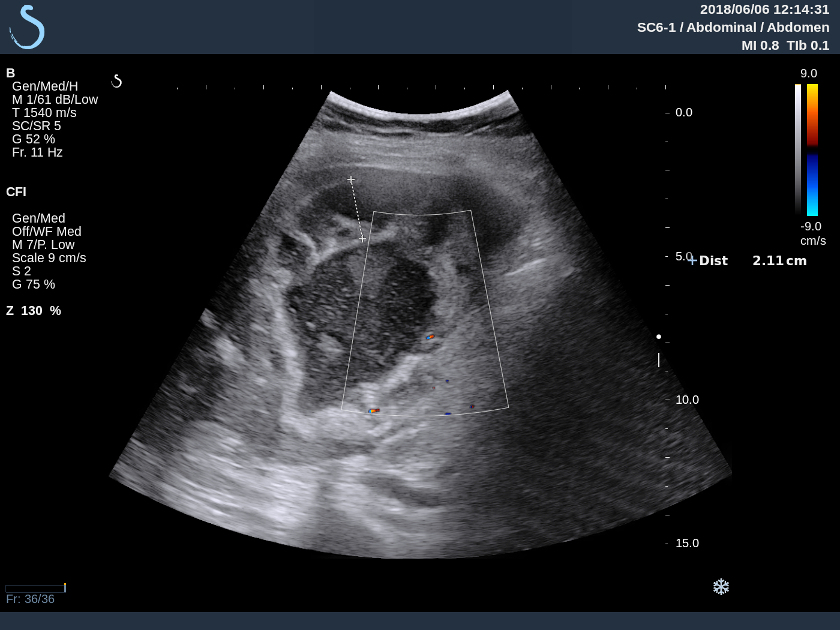Click the focal zone marker on depth scale

658,360
